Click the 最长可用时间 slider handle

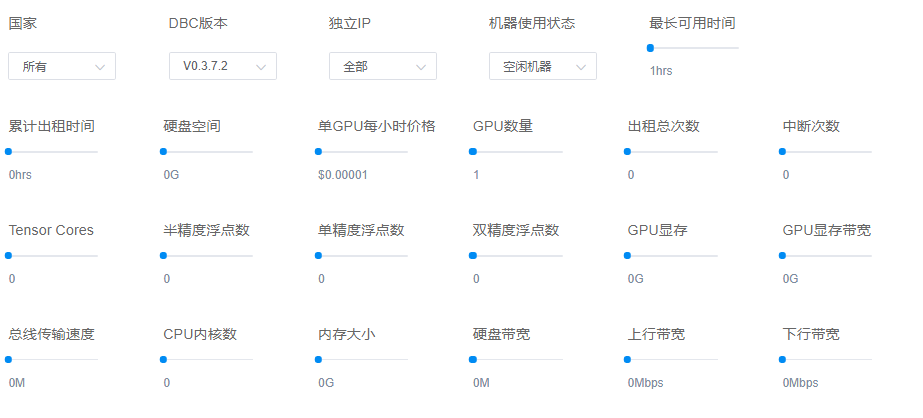650,47
